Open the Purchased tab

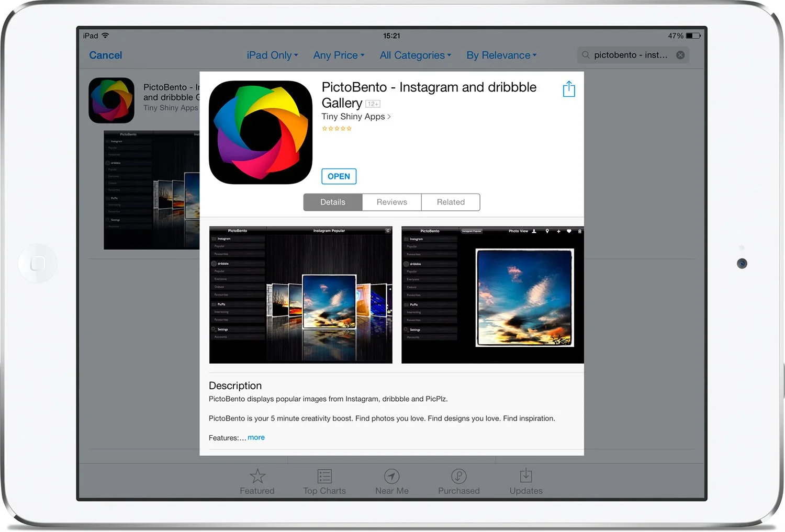pyautogui.click(x=459, y=482)
